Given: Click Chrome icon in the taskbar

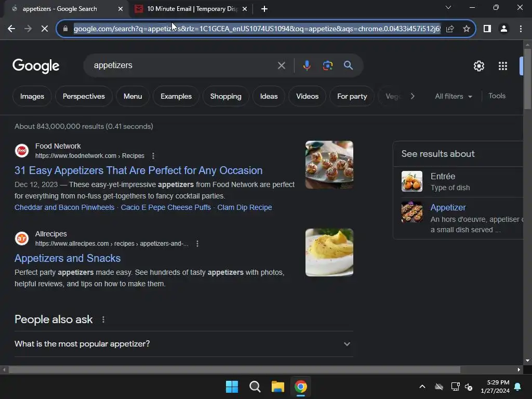Looking at the screenshot, I should (301, 387).
